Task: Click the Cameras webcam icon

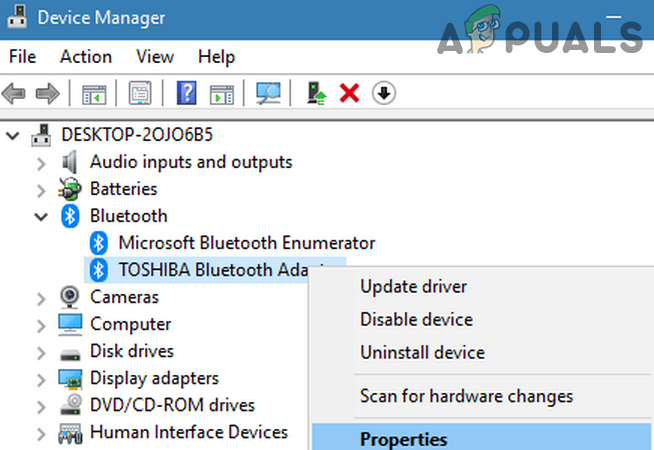Action: [69, 297]
